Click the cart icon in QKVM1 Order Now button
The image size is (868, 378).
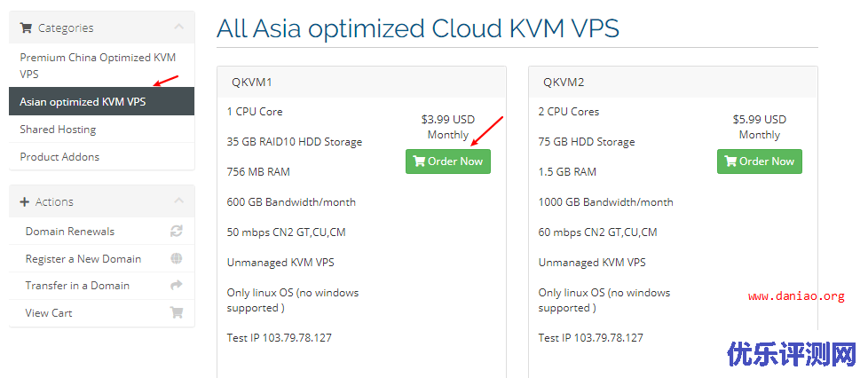tap(419, 161)
